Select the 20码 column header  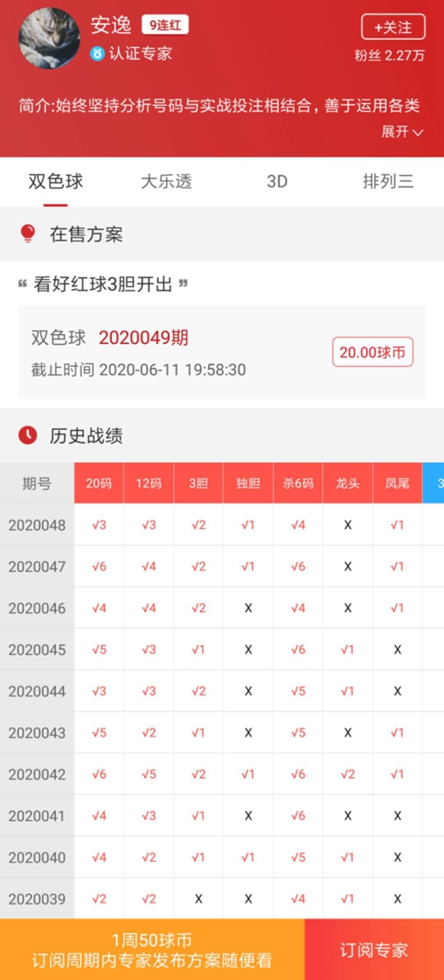click(99, 483)
